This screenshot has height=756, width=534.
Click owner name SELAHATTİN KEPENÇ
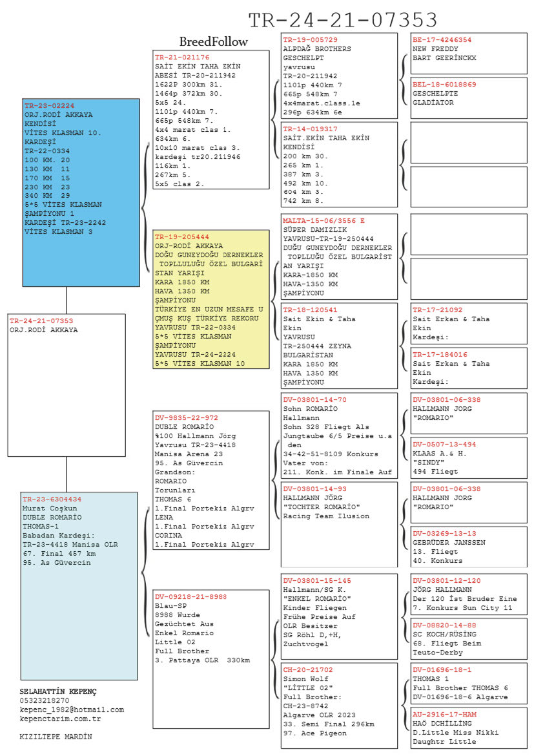58,691
